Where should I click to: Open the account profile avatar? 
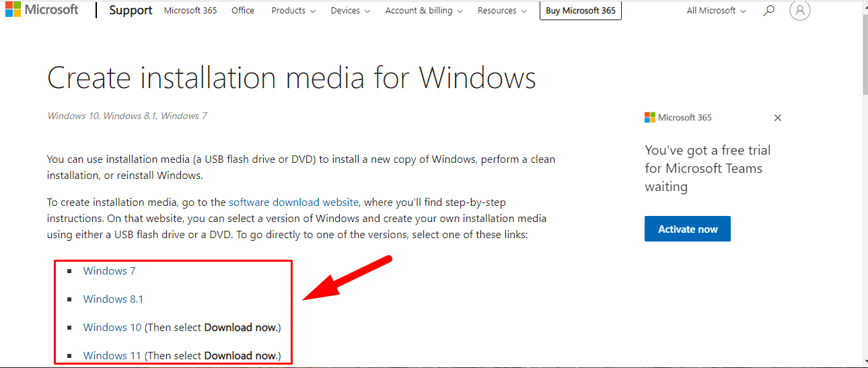click(x=799, y=11)
